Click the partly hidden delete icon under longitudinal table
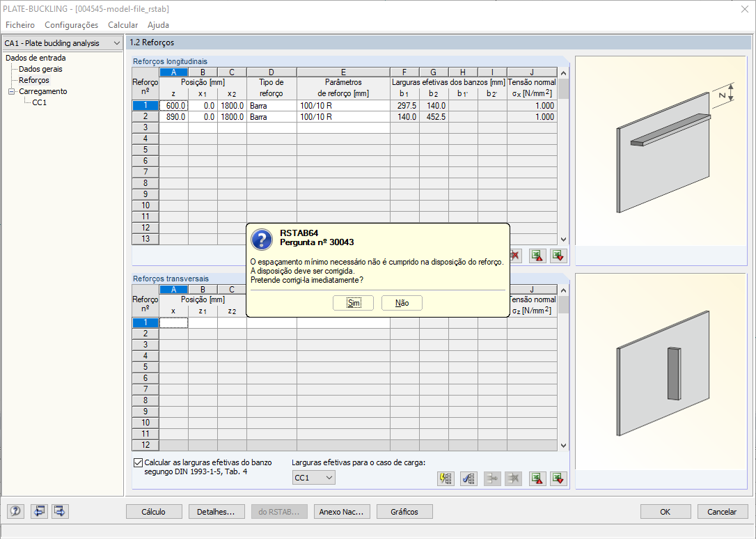Viewport: 756px width, 539px height. point(516,256)
